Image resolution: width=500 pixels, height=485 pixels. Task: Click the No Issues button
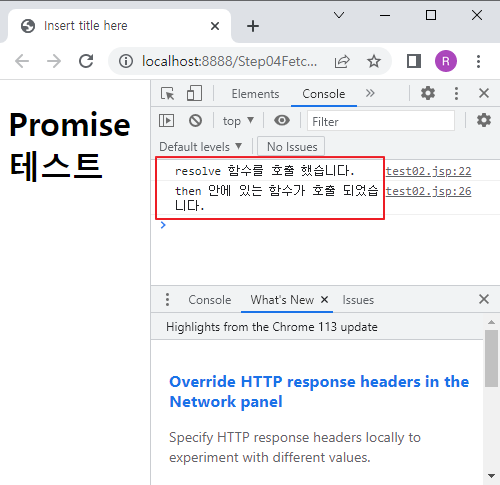pyautogui.click(x=291, y=146)
